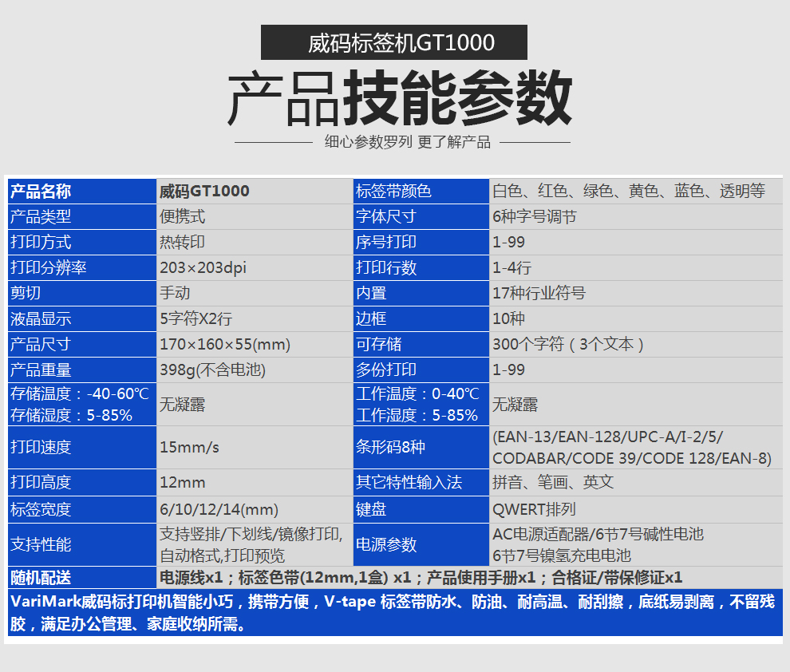Click the QWERT排列 keyboard layout value
This screenshot has width=790, height=672.
[x=534, y=509]
